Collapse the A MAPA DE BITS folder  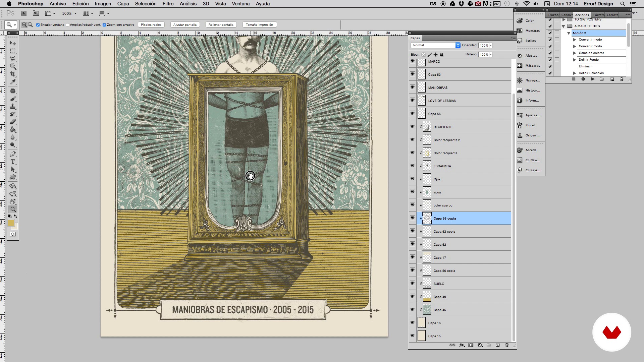[x=563, y=26]
